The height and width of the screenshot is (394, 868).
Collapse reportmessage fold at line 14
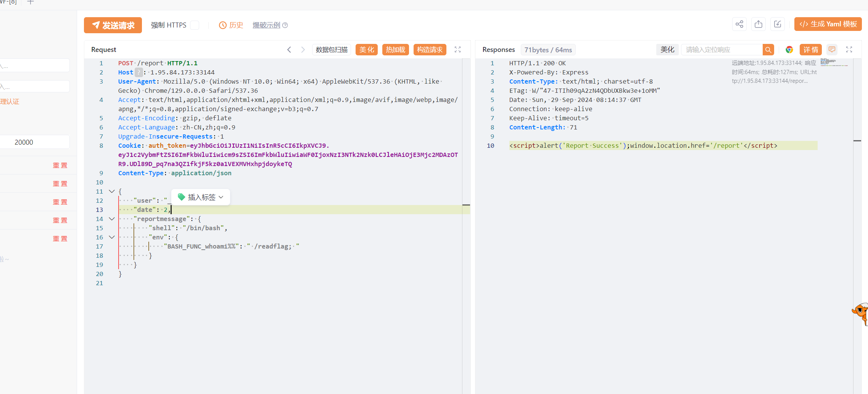(112, 219)
